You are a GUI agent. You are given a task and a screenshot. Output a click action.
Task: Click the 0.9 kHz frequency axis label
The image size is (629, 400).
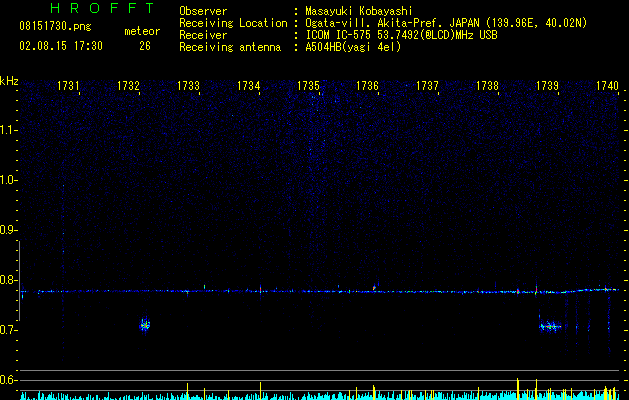[9, 230]
